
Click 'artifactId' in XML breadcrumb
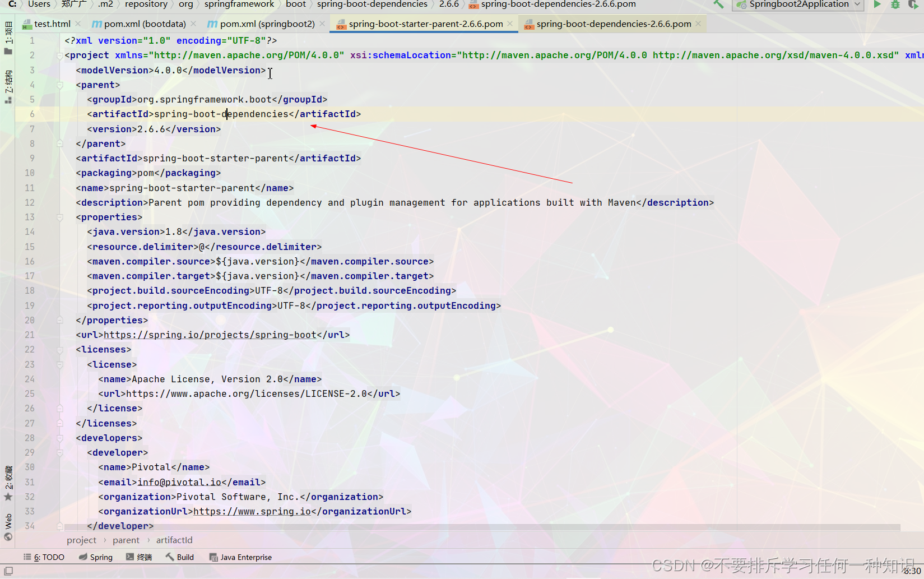point(174,540)
